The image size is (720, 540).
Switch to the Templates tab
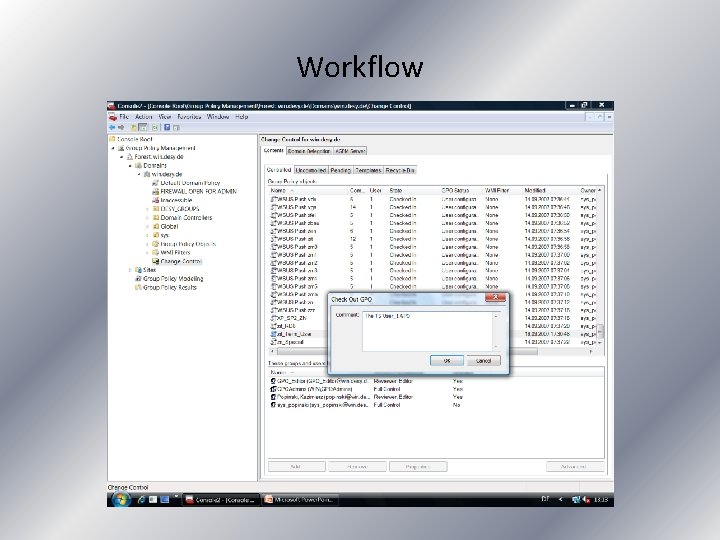[x=368, y=170]
